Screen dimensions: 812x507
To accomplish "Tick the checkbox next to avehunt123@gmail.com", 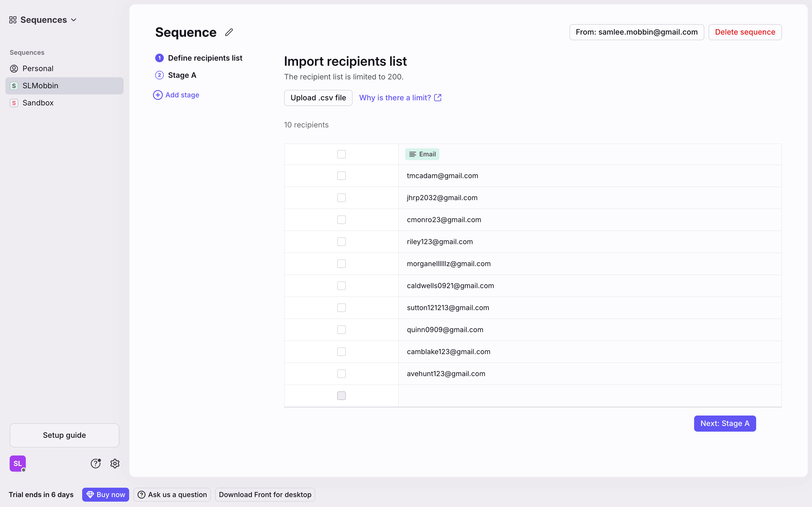I will pyautogui.click(x=341, y=373).
